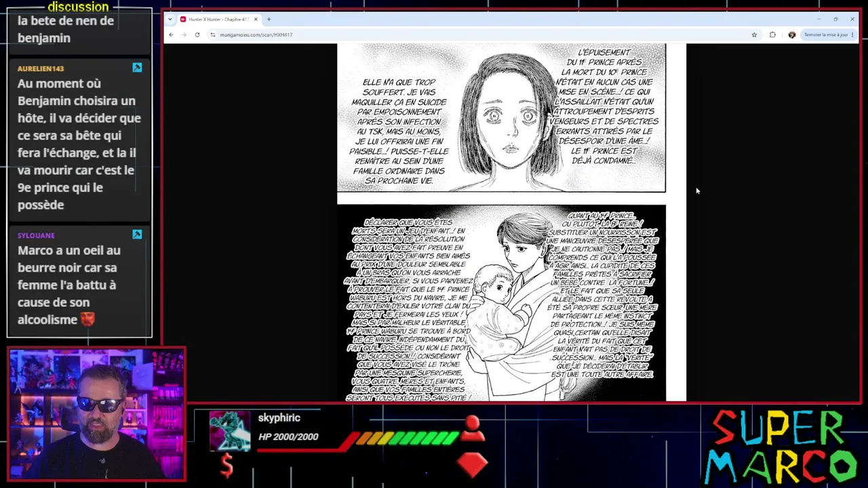The width and height of the screenshot is (868, 488).
Task: Click the streamer webcam feed
Action: (96, 414)
